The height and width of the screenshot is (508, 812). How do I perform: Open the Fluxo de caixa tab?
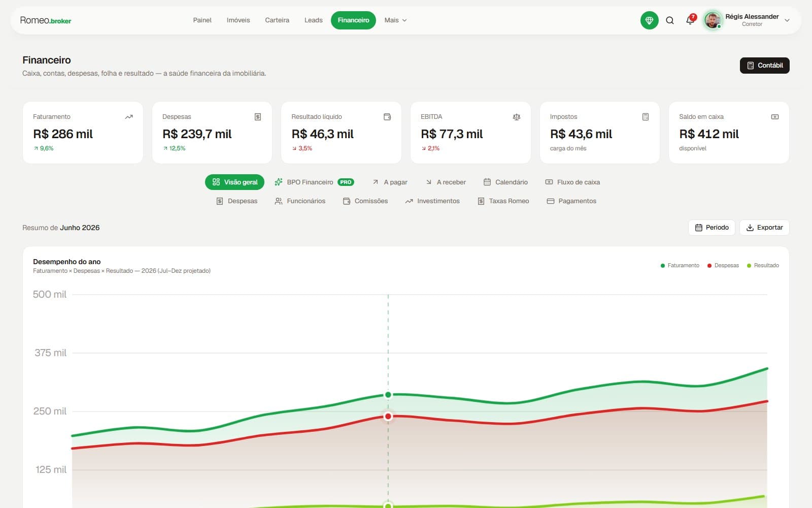point(572,182)
